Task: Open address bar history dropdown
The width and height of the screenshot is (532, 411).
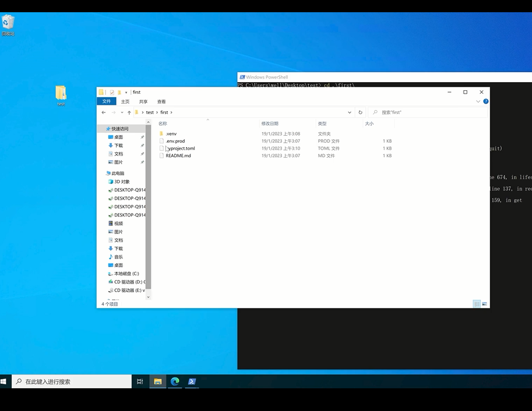Action: coord(350,112)
